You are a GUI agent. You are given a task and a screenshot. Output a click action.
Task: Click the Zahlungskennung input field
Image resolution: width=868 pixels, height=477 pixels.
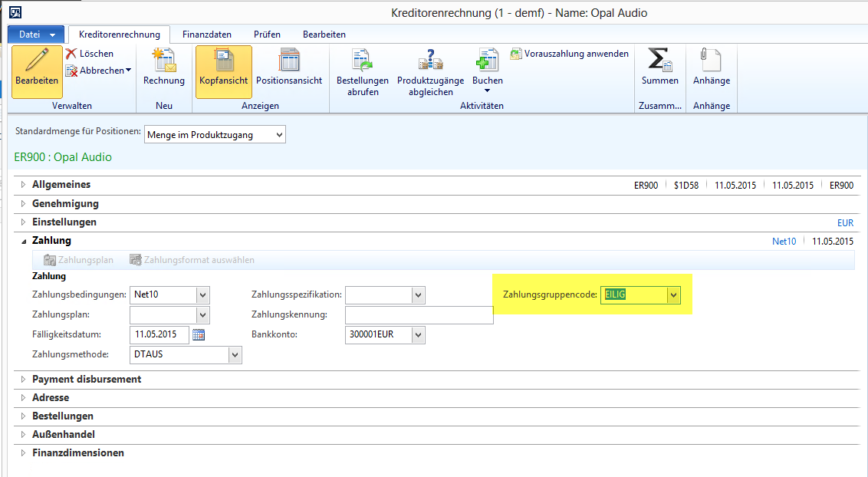419,315
